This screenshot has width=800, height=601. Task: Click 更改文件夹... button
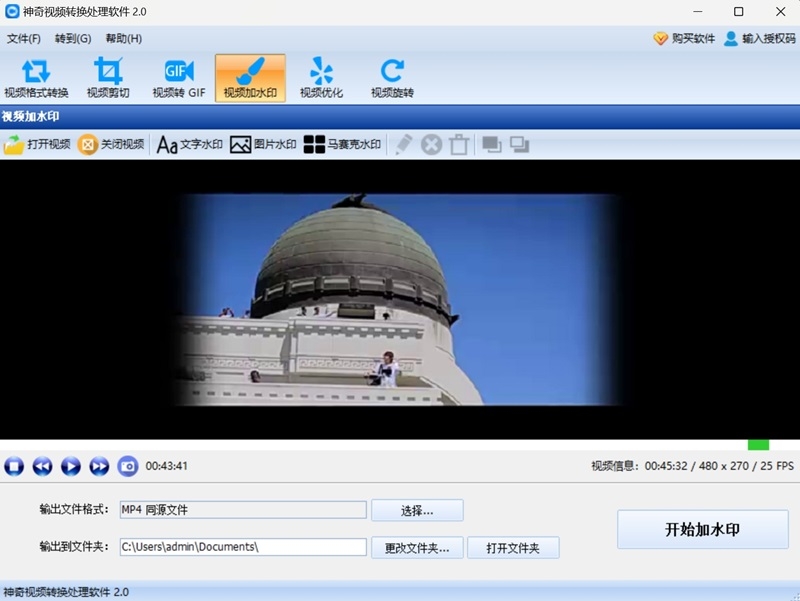[x=417, y=547]
